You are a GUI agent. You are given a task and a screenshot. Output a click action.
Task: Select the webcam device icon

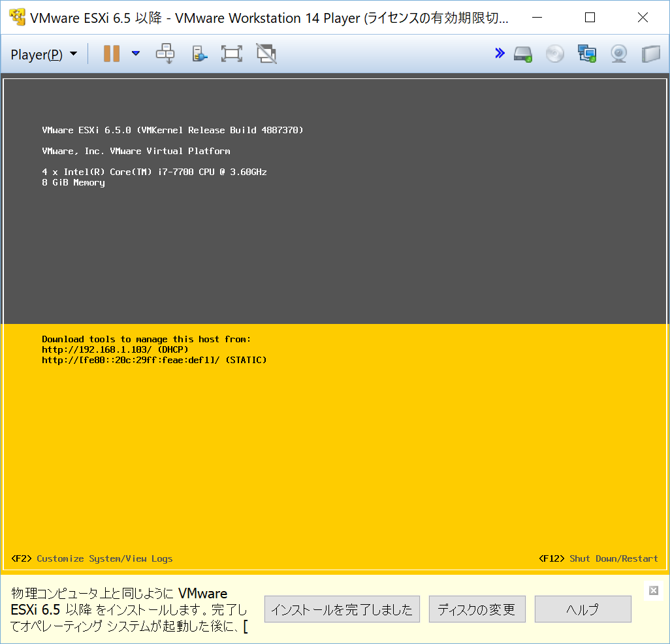(618, 54)
